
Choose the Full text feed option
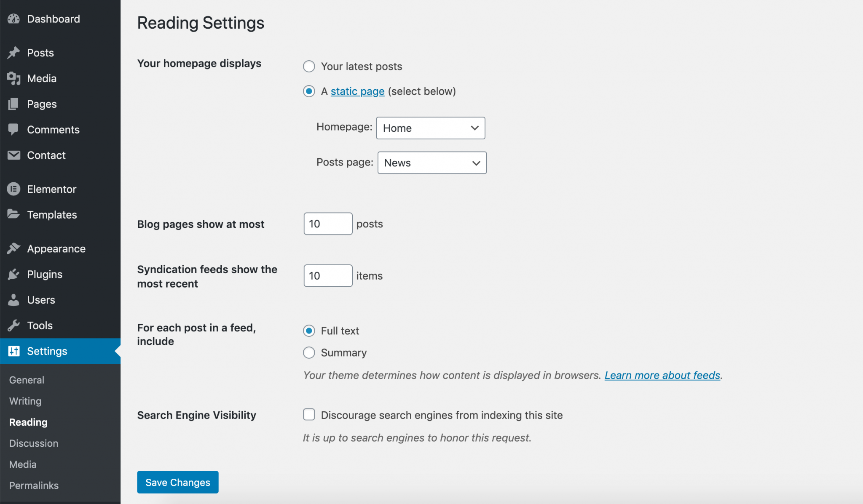click(309, 331)
